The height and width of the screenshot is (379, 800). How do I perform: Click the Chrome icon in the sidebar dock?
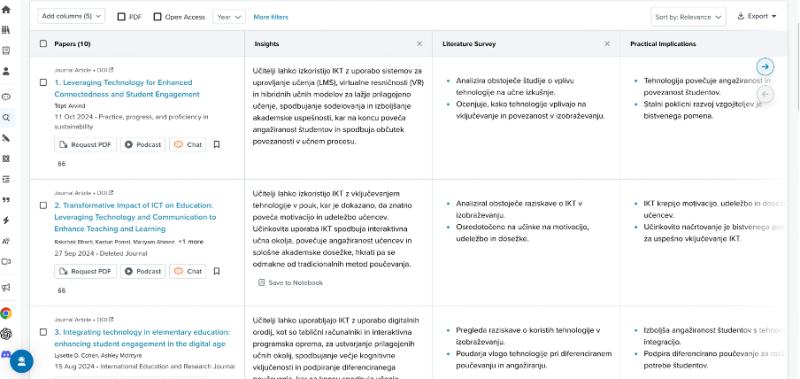[6, 313]
